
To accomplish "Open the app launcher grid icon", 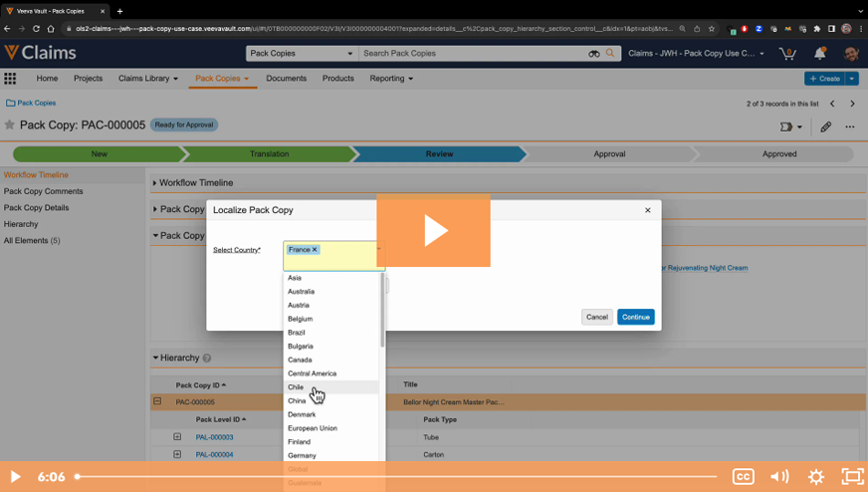I will (x=10, y=79).
